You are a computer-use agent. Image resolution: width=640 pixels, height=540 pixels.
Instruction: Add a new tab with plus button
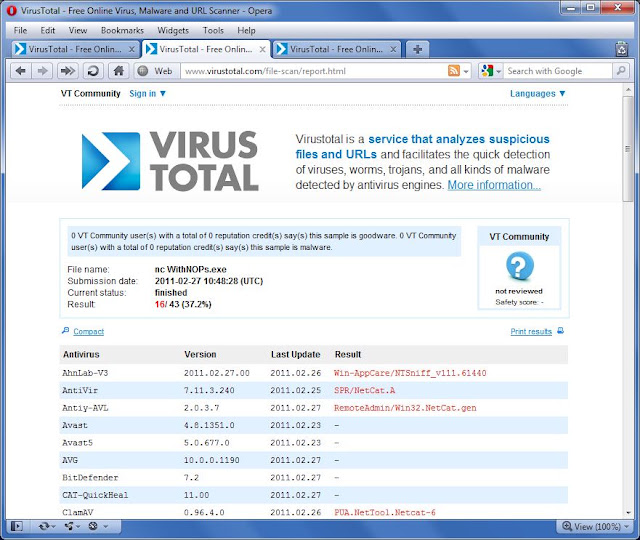click(x=417, y=49)
